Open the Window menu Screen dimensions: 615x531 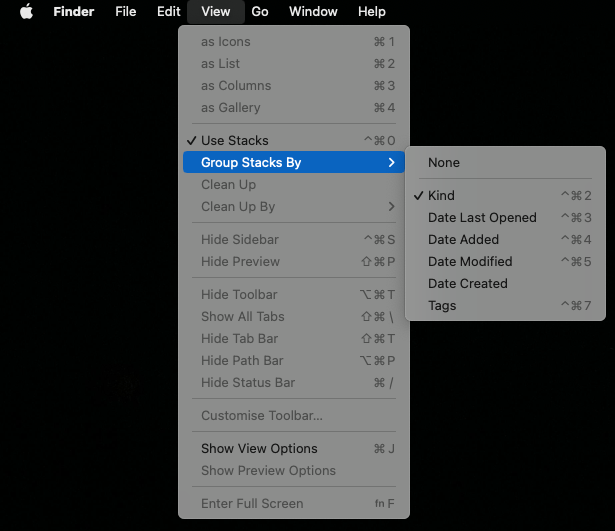[313, 12]
